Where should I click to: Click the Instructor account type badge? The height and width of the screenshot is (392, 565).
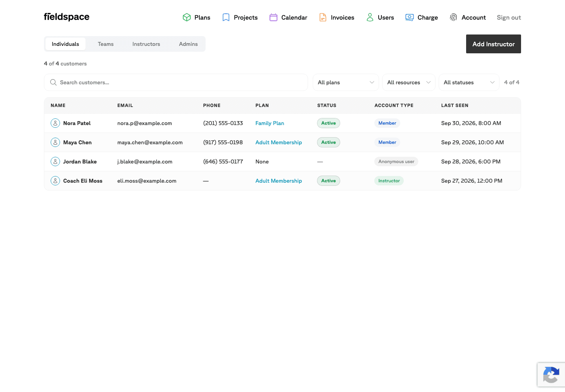click(x=389, y=181)
